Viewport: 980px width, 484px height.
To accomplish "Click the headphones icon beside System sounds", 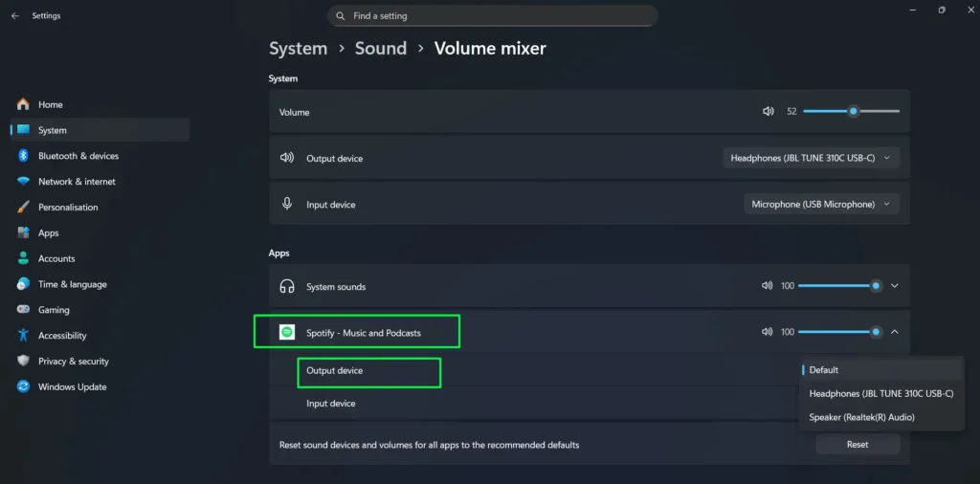I will [287, 286].
